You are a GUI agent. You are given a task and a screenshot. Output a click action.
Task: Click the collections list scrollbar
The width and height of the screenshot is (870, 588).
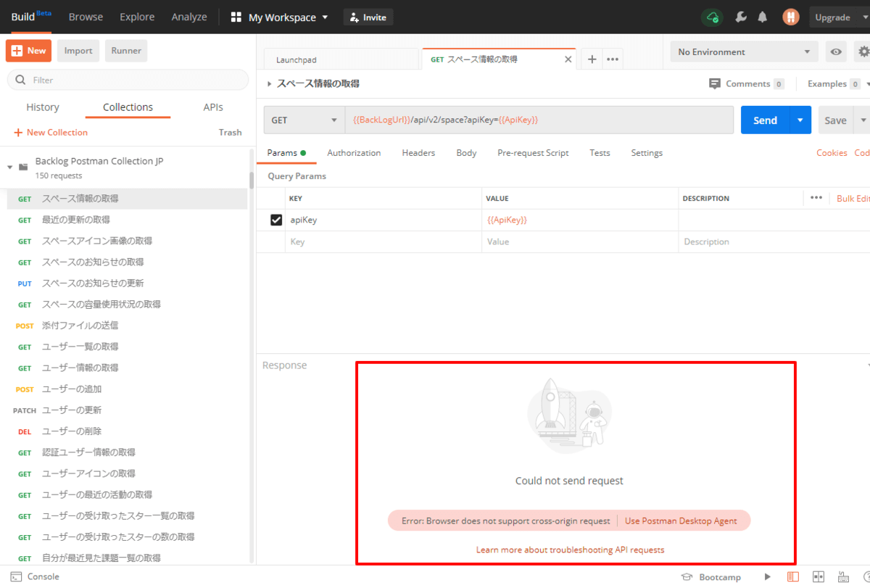coord(252,180)
